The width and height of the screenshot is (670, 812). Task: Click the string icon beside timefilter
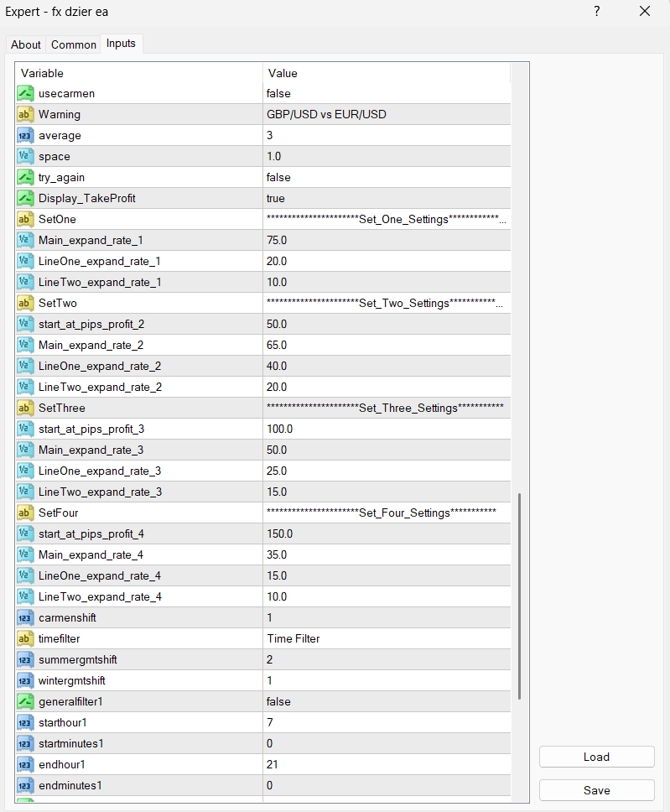click(x=25, y=638)
